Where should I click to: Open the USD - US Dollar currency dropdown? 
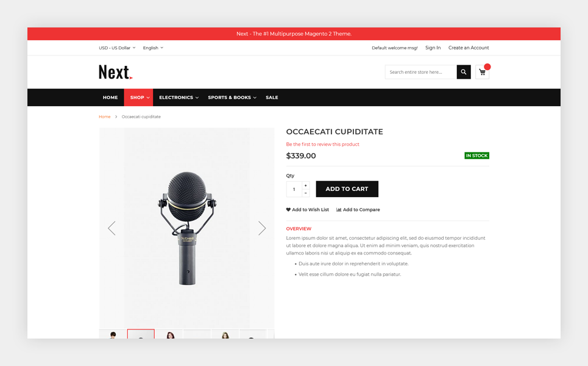(x=117, y=48)
